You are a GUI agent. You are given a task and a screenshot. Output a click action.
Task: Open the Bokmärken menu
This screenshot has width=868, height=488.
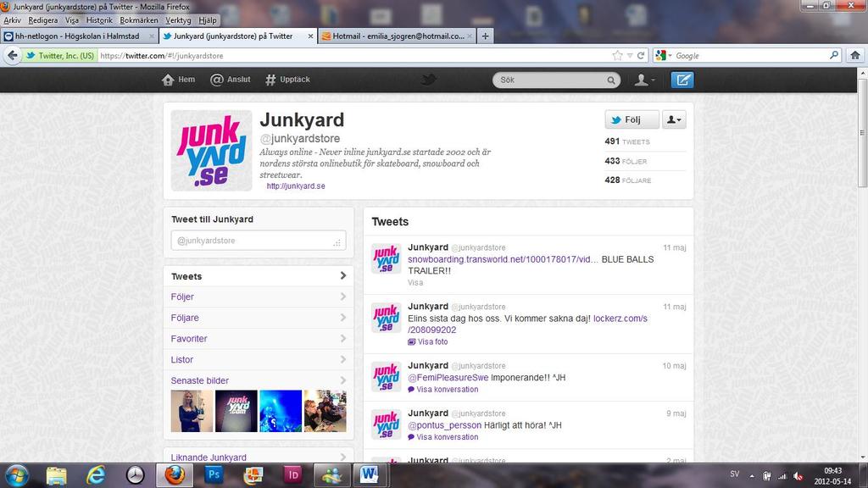click(139, 20)
